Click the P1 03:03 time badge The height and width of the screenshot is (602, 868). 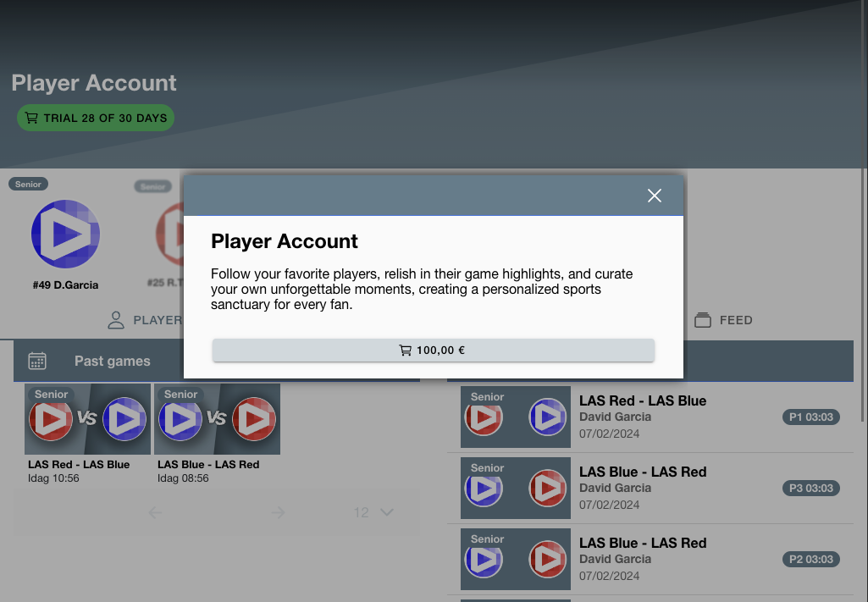pyautogui.click(x=810, y=417)
